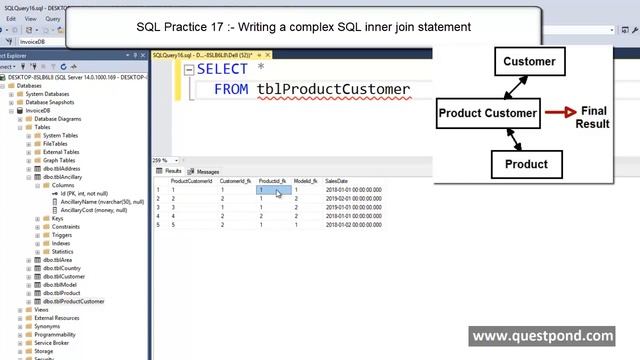Click the Open File folder toolbar icon
The image size is (640, 360).
coord(60,30)
